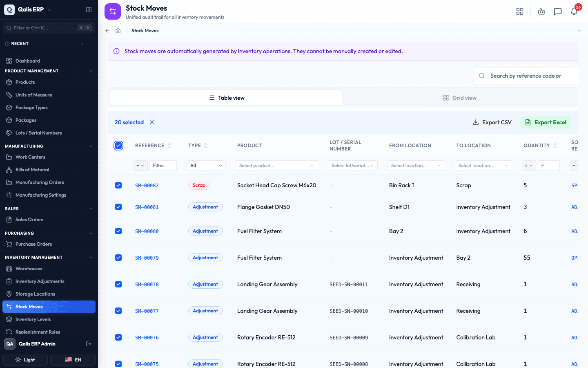Screen dimensions: 588x368
Task: Collapse the sidebar panel icon
Action: [x=89, y=9]
